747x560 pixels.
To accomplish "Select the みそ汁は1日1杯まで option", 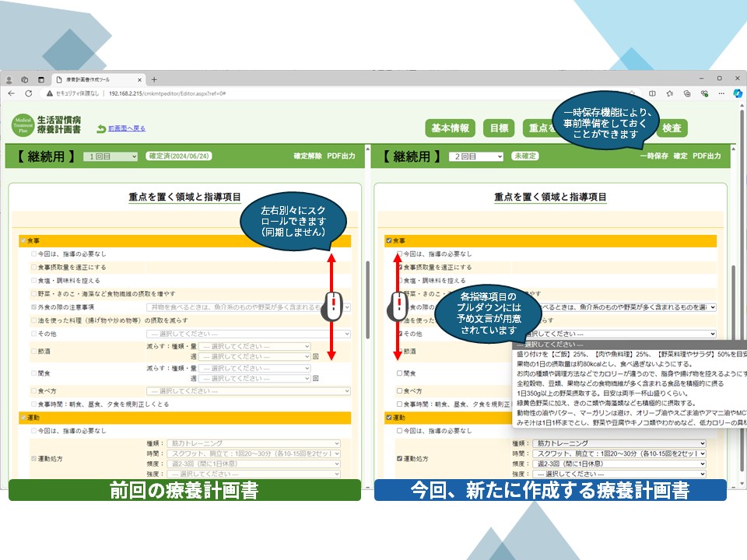I will coord(630,423).
